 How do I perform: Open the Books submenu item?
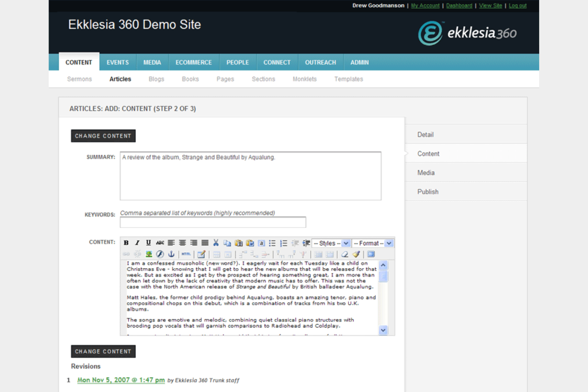(190, 79)
